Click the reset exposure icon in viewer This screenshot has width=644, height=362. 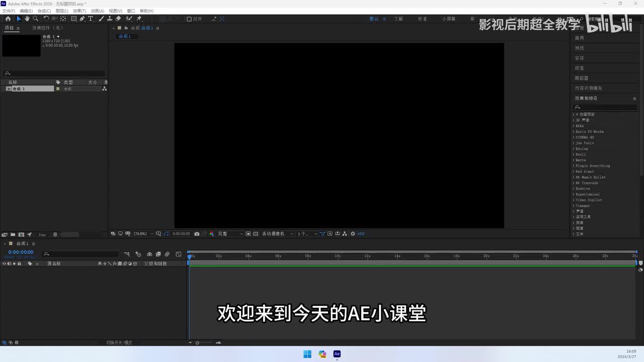coord(353,234)
